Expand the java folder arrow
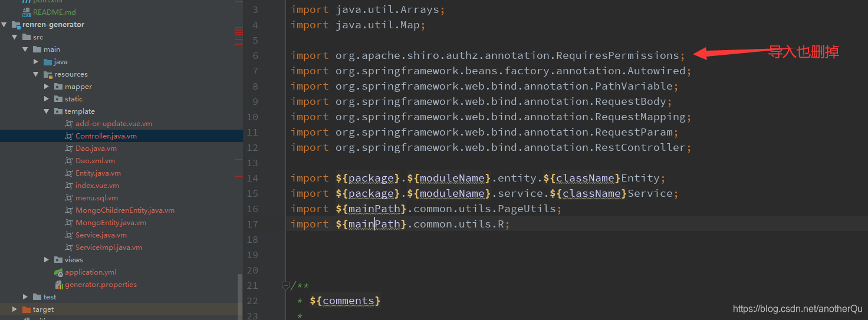 coord(36,62)
